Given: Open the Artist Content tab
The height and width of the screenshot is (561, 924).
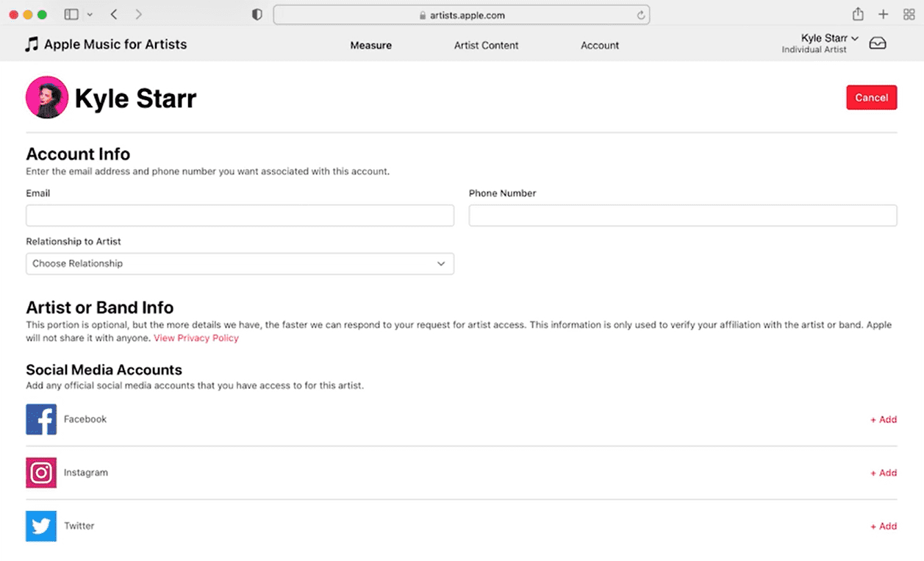Looking at the screenshot, I should point(486,46).
